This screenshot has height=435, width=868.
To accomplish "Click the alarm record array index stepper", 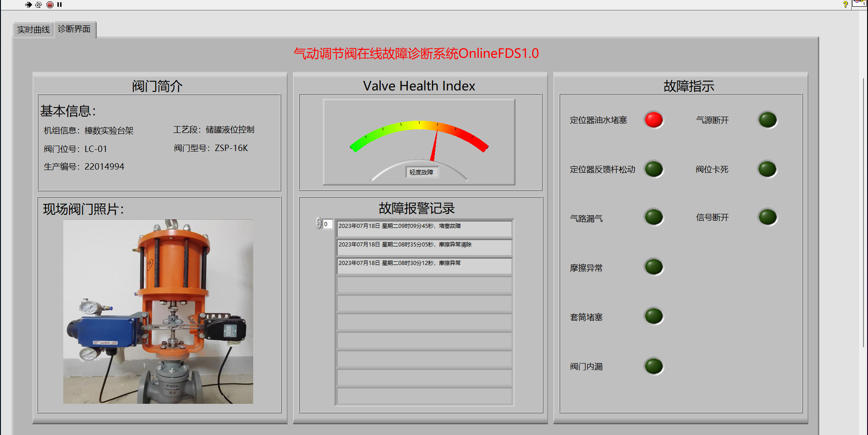I will pos(319,223).
